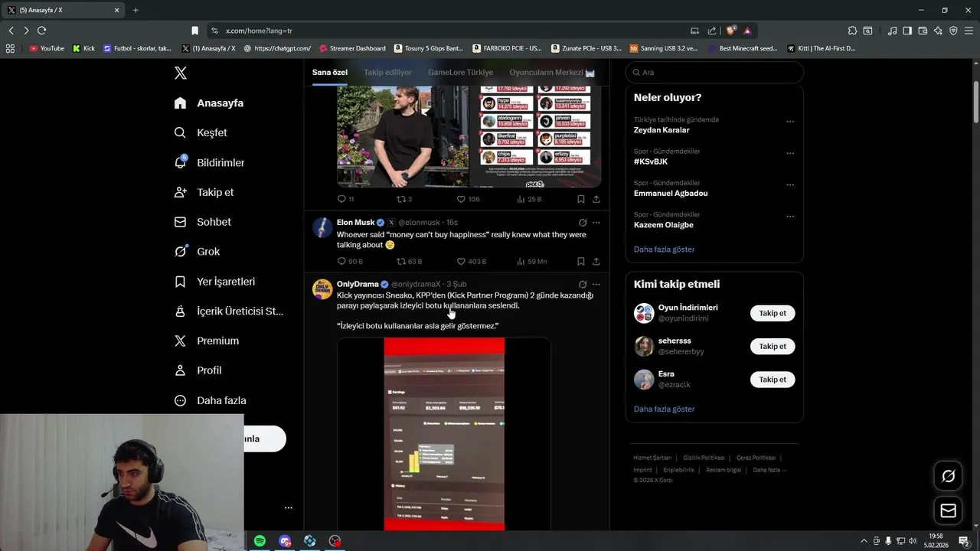Viewport: 980px width, 551px height.
Task: View analytics of Elon Musk's post
Action: tap(531, 262)
